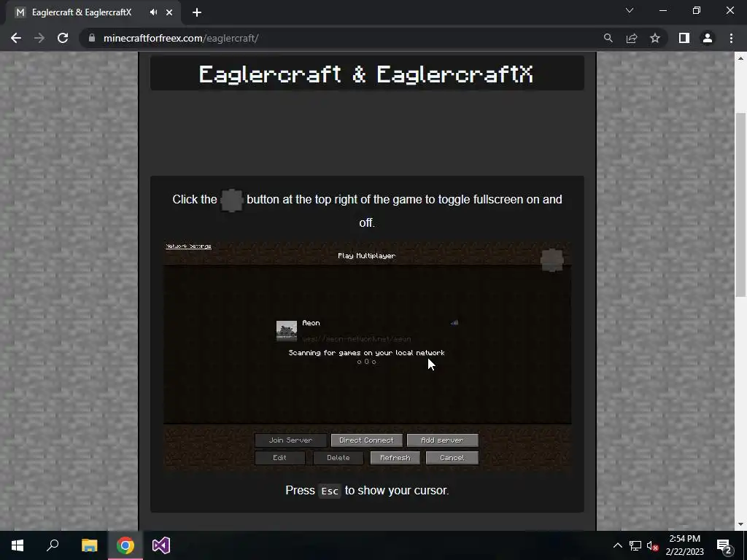Click the Add server button
The width and height of the screenshot is (747, 560).
tap(442, 440)
